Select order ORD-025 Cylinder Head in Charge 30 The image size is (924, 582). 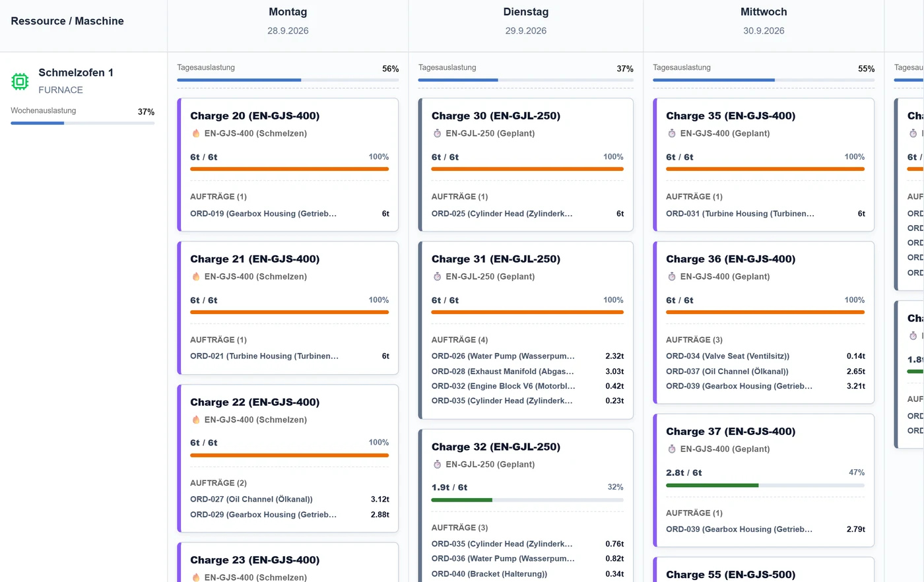pos(527,214)
